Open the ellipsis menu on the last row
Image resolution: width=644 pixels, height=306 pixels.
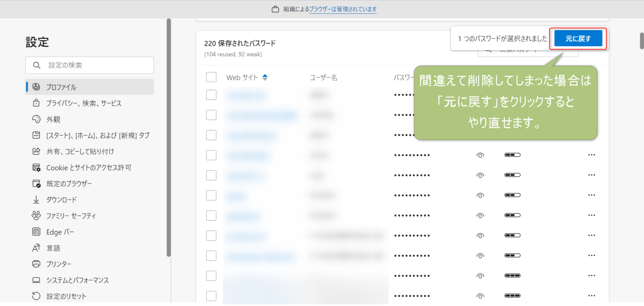(x=592, y=296)
